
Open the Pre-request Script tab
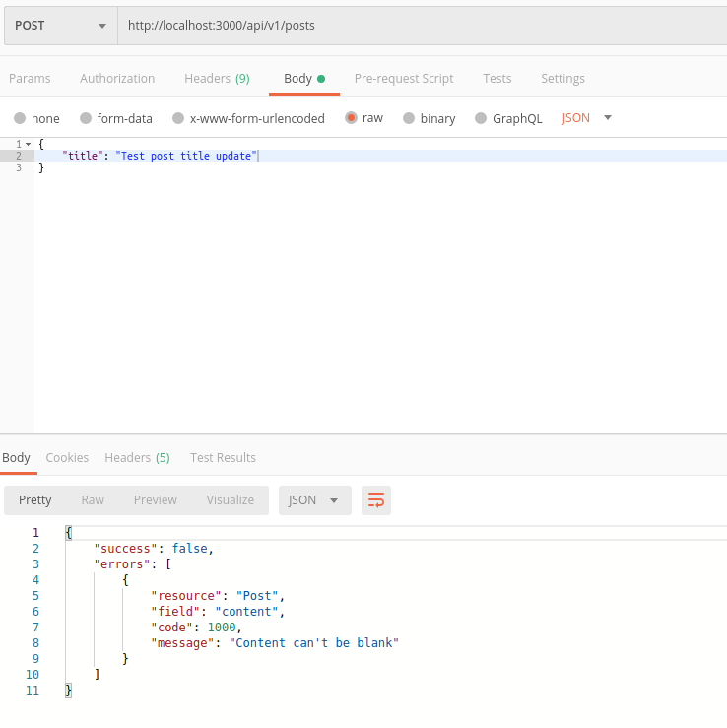(x=404, y=79)
